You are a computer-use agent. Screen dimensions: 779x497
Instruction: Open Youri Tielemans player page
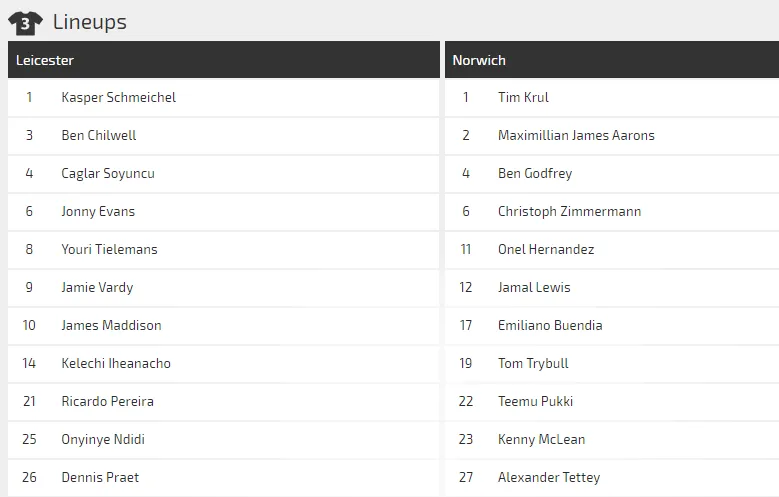109,249
